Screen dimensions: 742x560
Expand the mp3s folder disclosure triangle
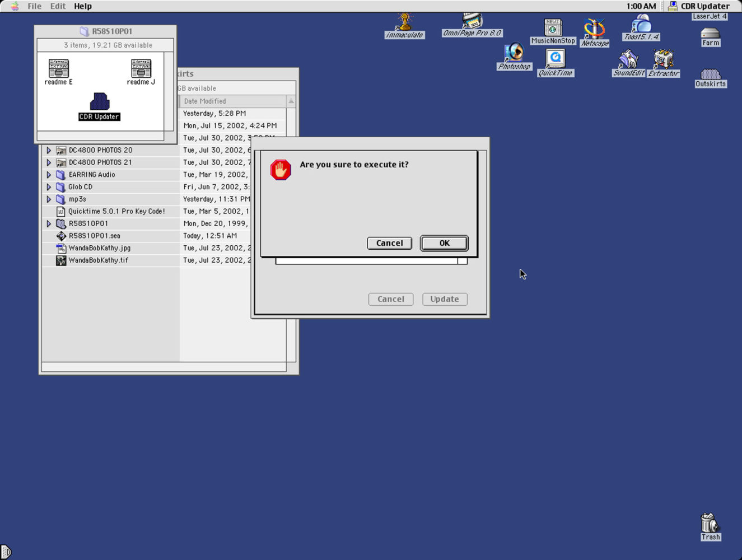pos(49,199)
